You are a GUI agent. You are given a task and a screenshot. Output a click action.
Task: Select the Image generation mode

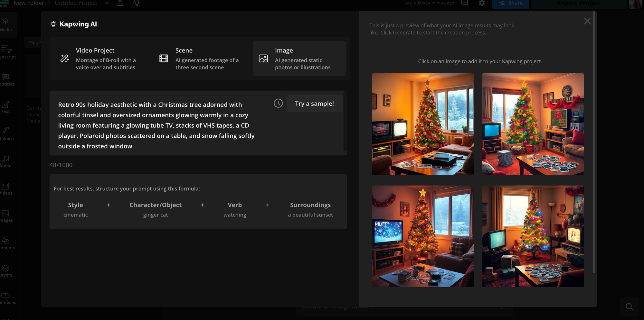tap(299, 59)
